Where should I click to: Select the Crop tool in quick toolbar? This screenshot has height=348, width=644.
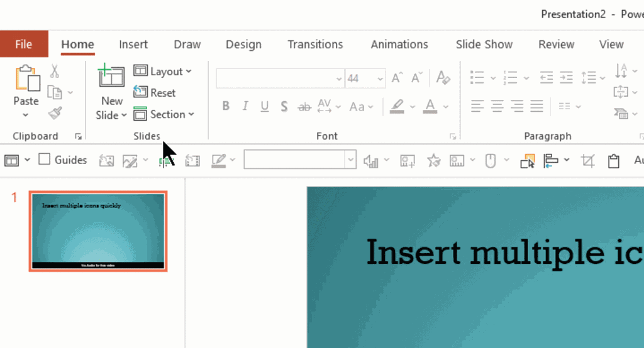588,161
